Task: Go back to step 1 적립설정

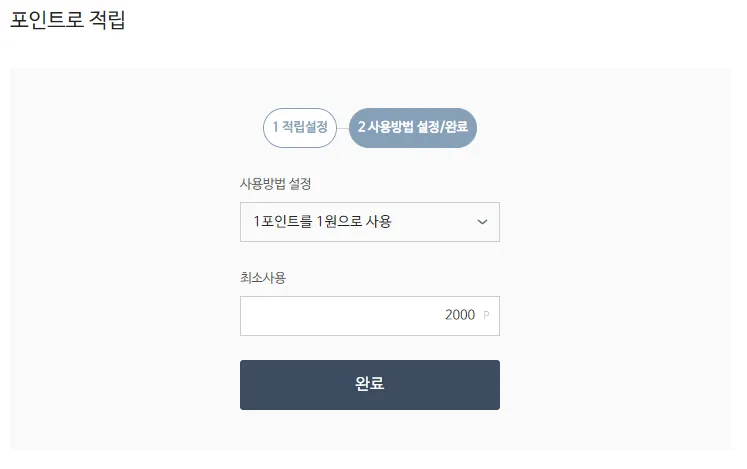Action: click(x=299, y=127)
